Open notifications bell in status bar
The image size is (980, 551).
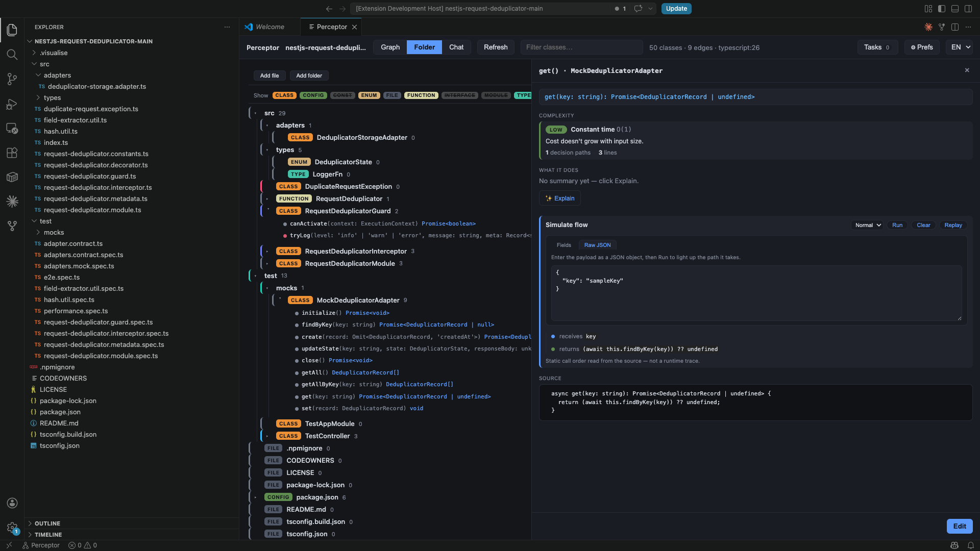coord(970,545)
